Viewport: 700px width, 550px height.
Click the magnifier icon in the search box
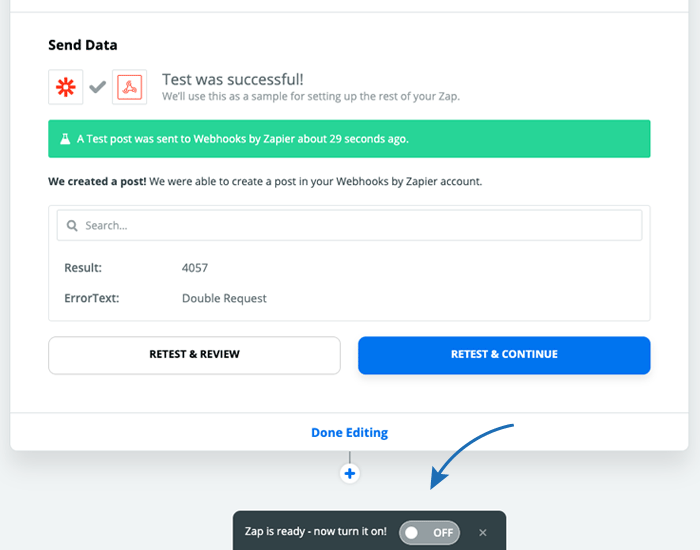72,225
